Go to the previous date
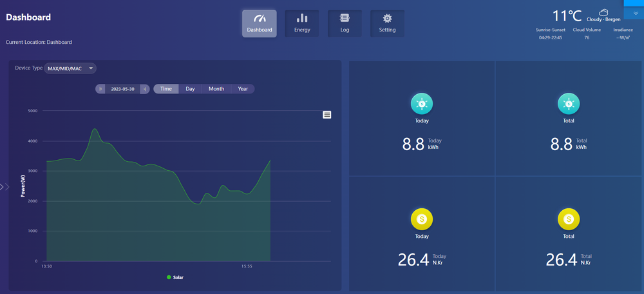 (100, 89)
